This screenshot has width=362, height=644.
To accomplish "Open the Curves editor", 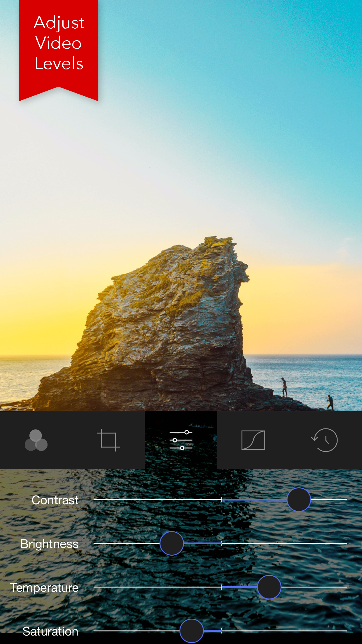I will click(x=253, y=440).
